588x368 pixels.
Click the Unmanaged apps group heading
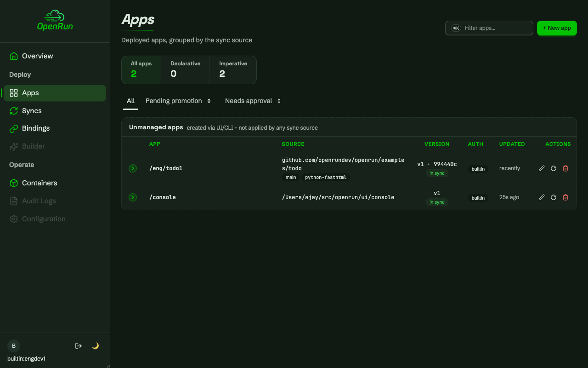pos(156,127)
